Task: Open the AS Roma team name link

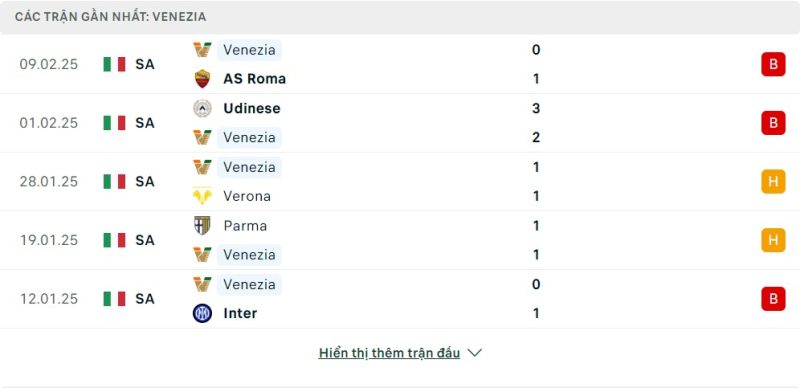Action: pyautogui.click(x=255, y=79)
